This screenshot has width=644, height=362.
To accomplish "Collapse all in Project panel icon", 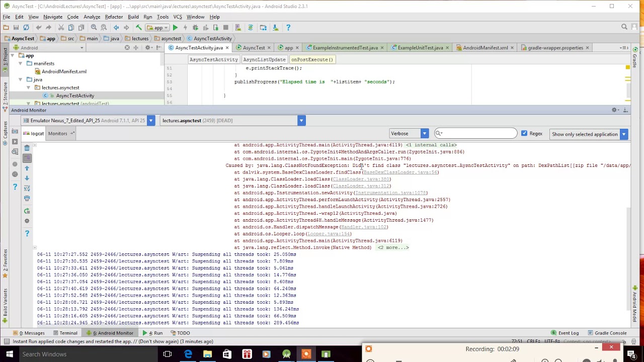I will [136, 48].
